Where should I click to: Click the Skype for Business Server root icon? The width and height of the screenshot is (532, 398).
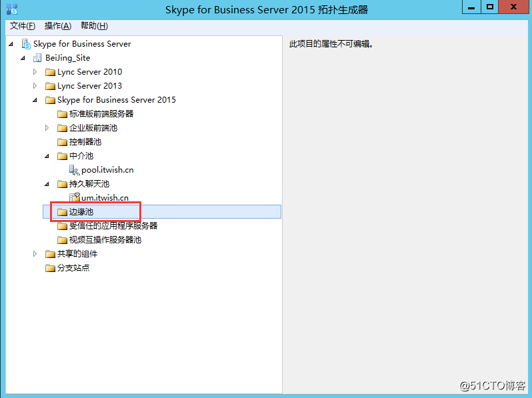click(26, 44)
